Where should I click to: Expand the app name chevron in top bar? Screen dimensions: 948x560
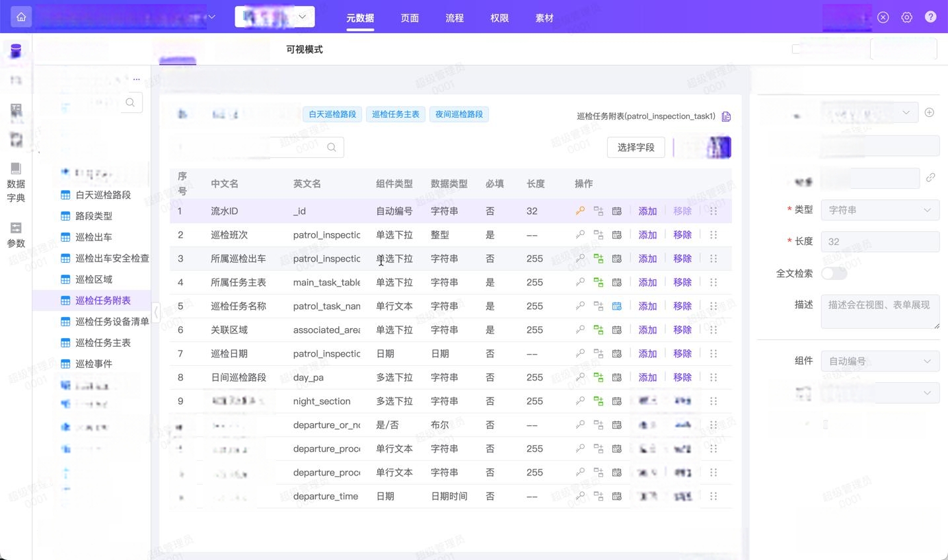[211, 17]
